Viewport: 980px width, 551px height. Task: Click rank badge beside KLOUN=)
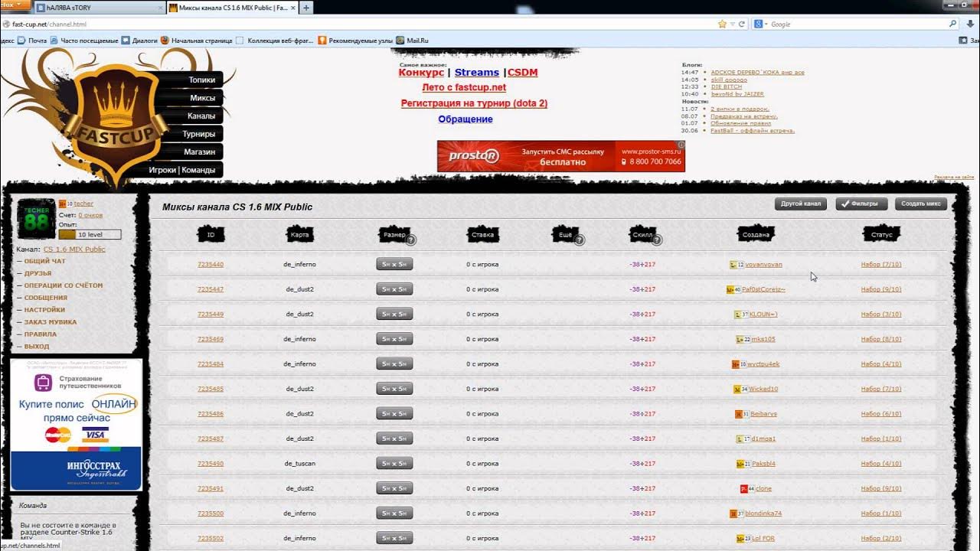[x=740, y=315]
